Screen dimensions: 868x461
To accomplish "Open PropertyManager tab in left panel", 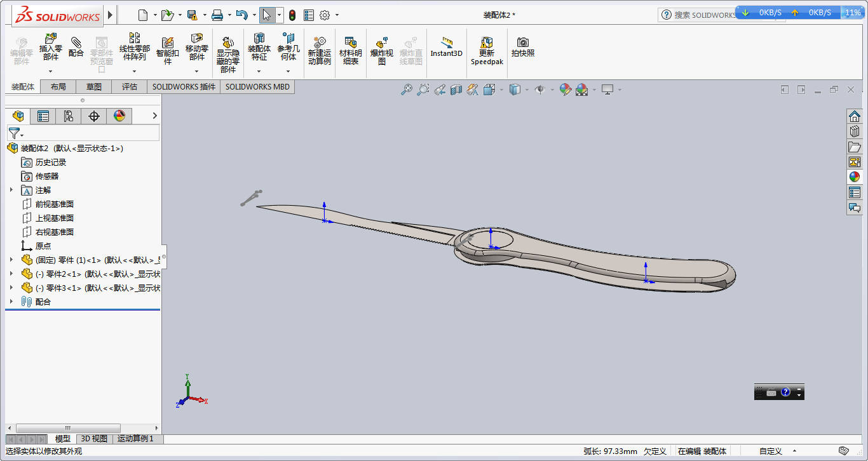I will (43, 116).
